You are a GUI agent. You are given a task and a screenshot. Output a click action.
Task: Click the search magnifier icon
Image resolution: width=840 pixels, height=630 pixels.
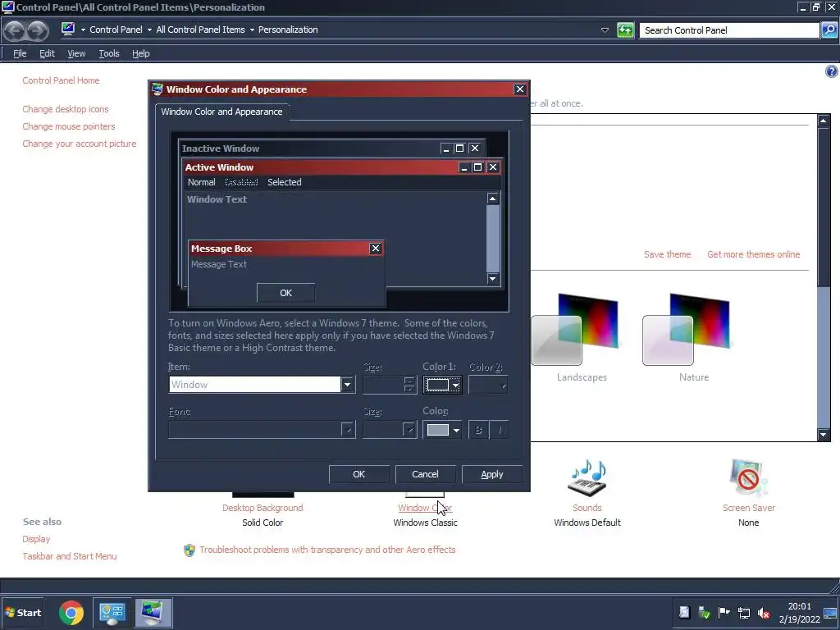pos(829,30)
